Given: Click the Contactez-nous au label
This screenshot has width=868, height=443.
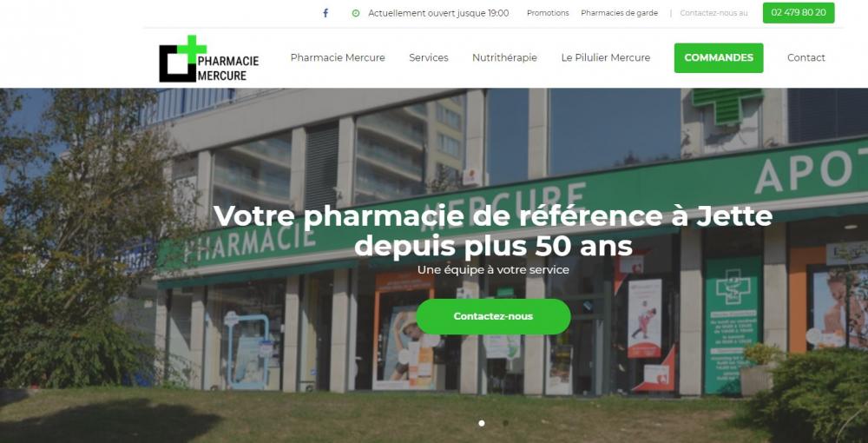Looking at the screenshot, I should 713,13.
